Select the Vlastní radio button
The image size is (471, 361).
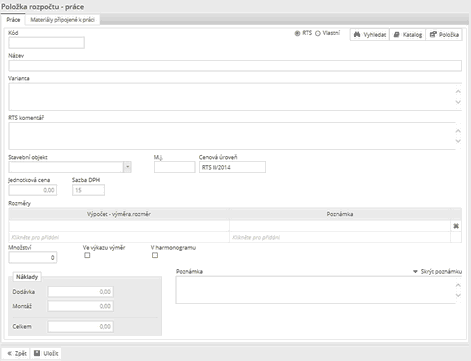(318, 33)
